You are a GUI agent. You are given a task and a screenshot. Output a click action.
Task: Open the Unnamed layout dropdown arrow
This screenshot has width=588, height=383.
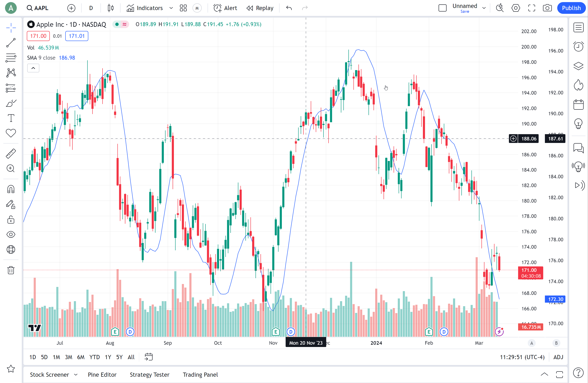[x=484, y=8]
